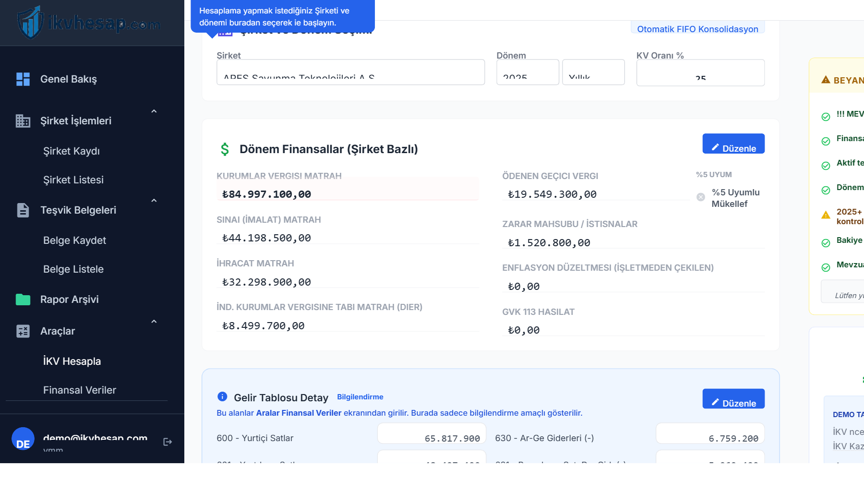The height and width of the screenshot is (504, 864).
Task: Click Düzenle button for Dönem Finansallar
Action: 733,144
